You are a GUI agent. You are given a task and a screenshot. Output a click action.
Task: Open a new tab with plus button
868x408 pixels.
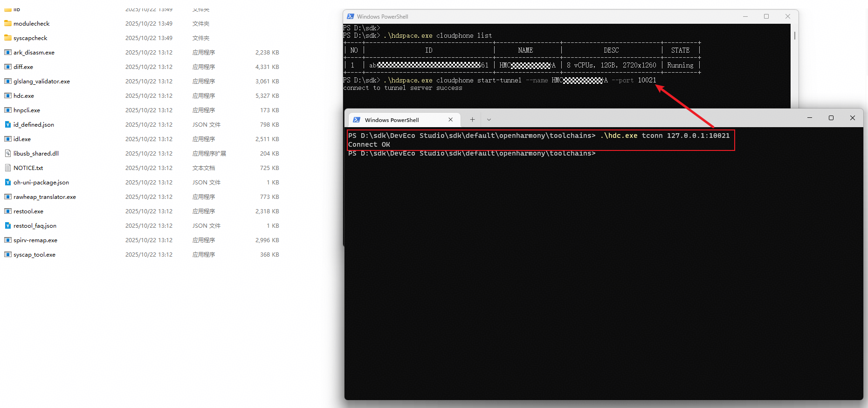click(472, 119)
